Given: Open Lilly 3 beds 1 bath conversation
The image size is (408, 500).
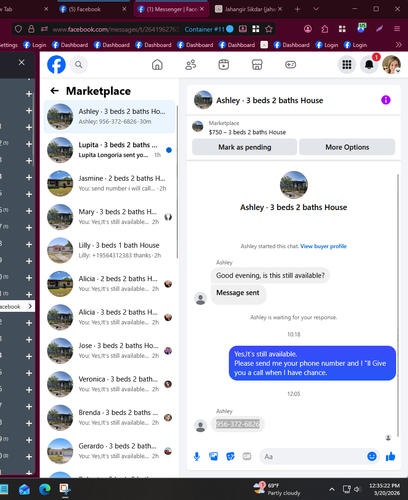Looking at the screenshot, I should coord(109,250).
